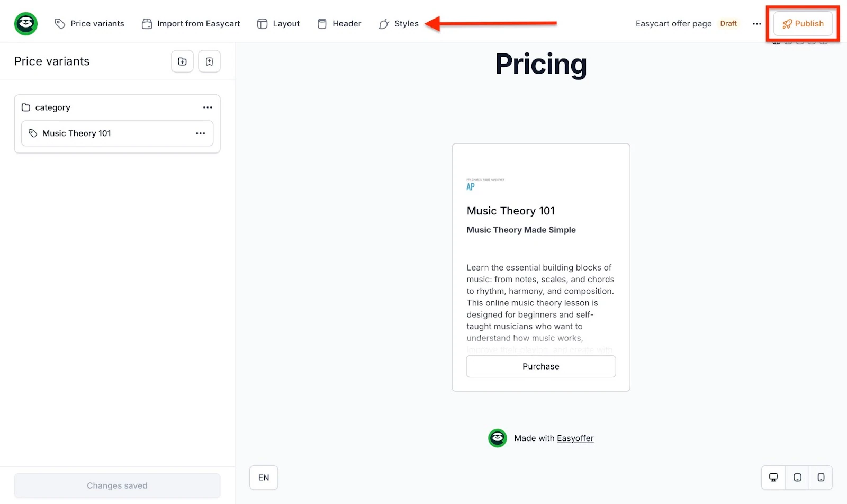
Task: Open Music Theory 101 variant options menu
Action: 201,133
